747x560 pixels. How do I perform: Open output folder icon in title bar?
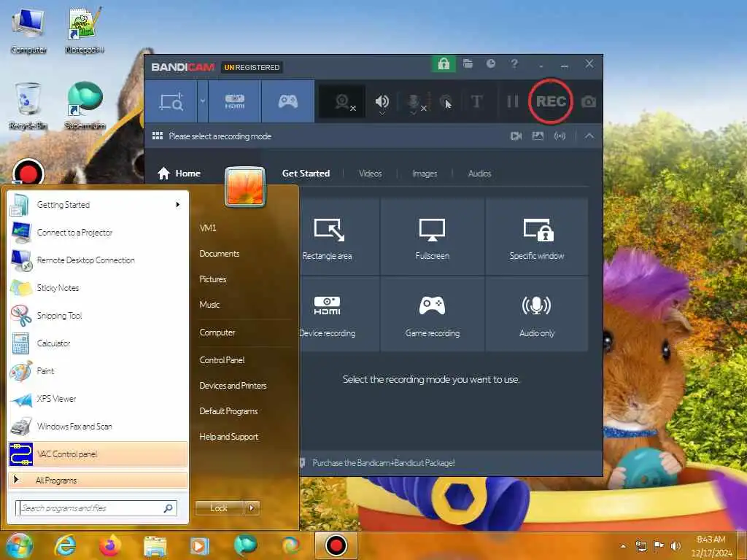(468, 64)
